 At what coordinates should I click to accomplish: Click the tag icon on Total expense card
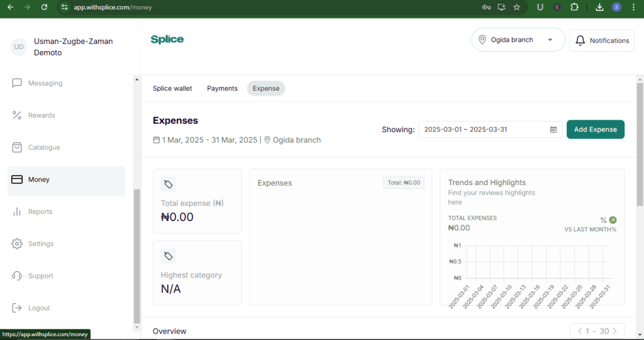[x=168, y=184]
